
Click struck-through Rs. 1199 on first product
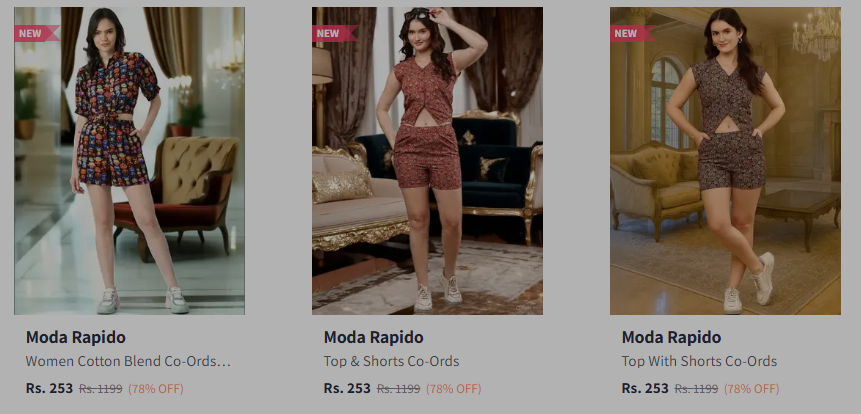click(x=100, y=389)
